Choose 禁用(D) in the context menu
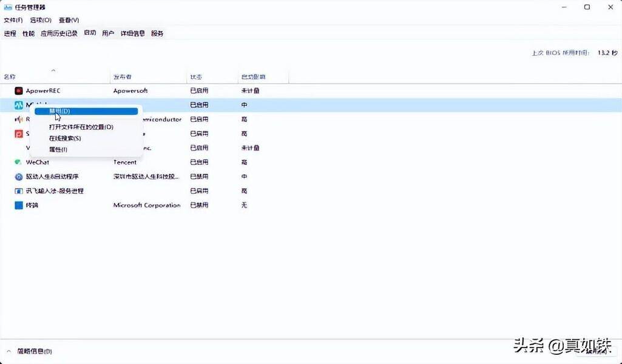Viewport: 622px width, 364px height. (x=86, y=112)
